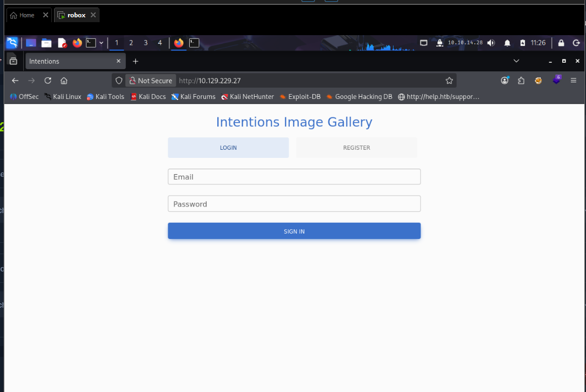586x392 pixels.
Task: Open the Kali Tools bookmark
Action: 105,97
